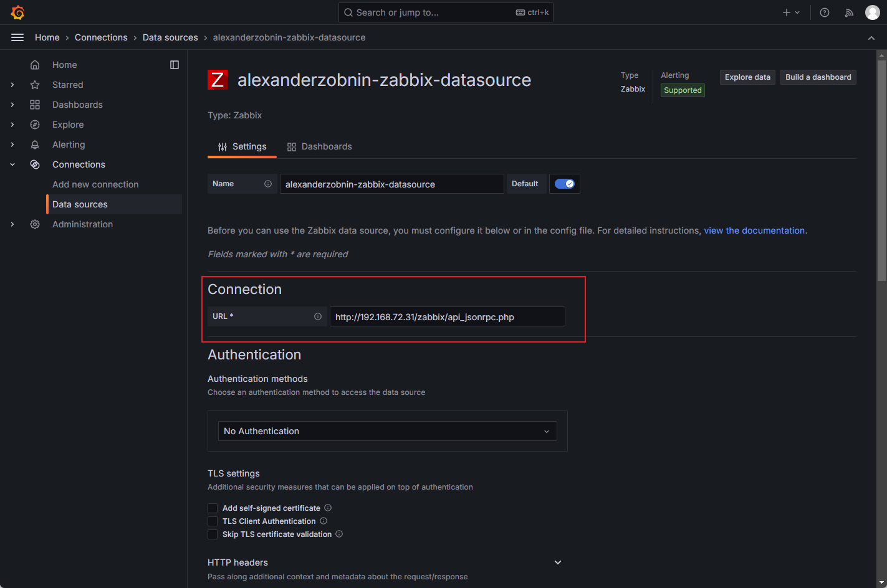This screenshot has width=887, height=588.
Task: Select Data sources in sidebar
Action: pos(114,204)
